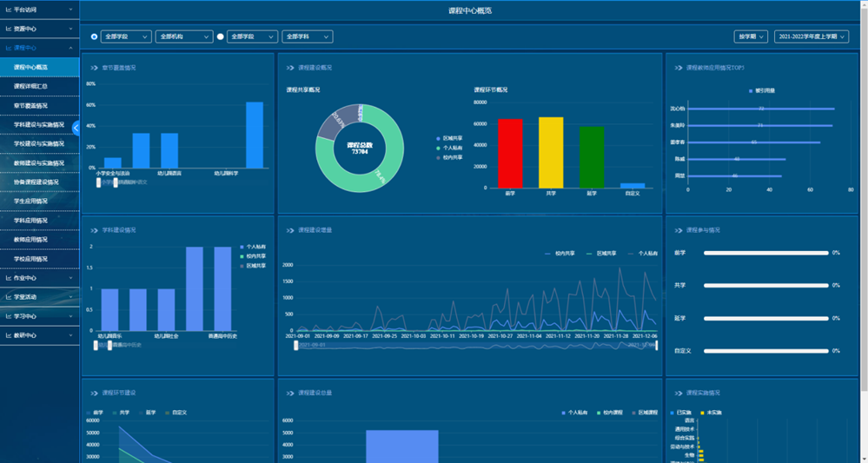Toggle 个人私有 legend in 学科建设情况 chart
The height and width of the screenshot is (463, 868).
point(253,247)
